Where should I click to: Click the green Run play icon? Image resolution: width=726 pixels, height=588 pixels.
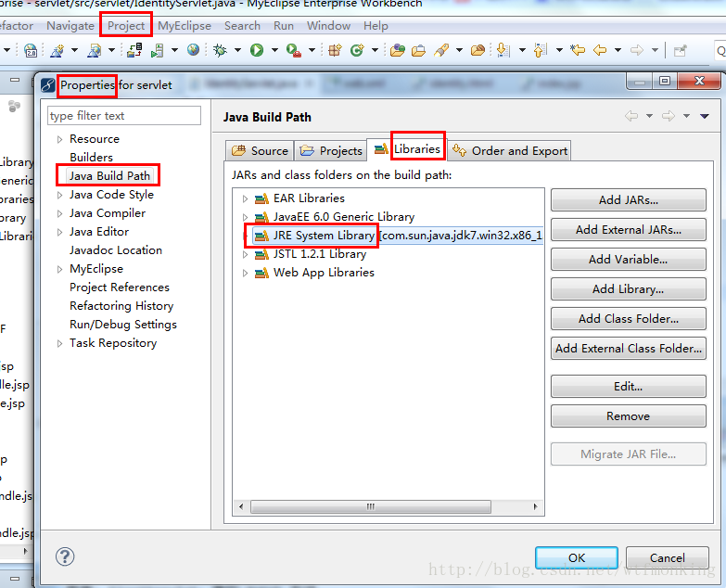[257, 50]
